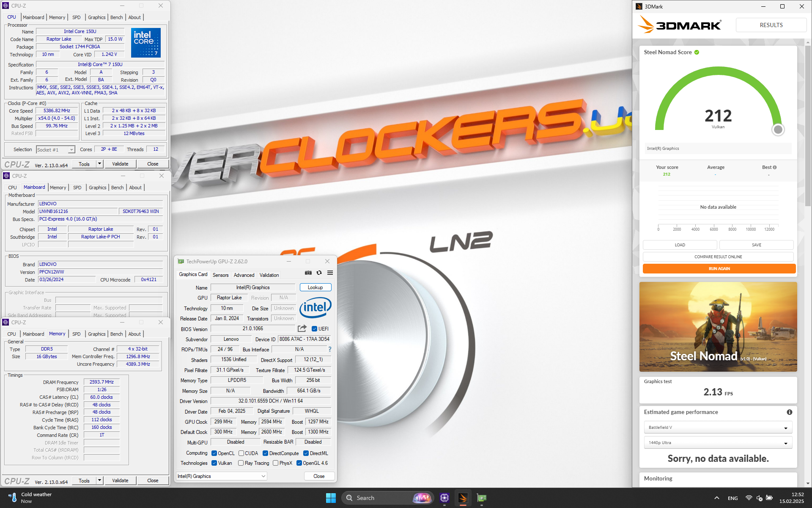Open the Tools arrow in the Memory Timings CPU-Z window
The height and width of the screenshot is (508, 812).
click(x=100, y=480)
